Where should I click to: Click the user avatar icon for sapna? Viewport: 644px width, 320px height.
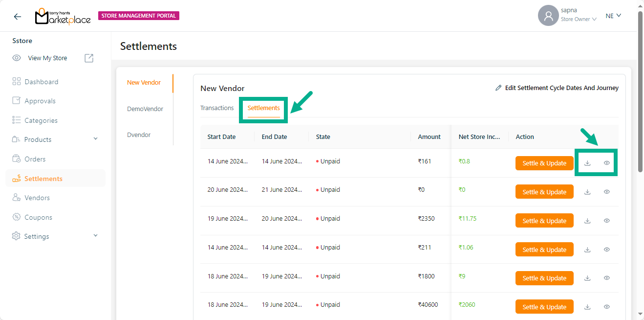pyautogui.click(x=548, y=16)
